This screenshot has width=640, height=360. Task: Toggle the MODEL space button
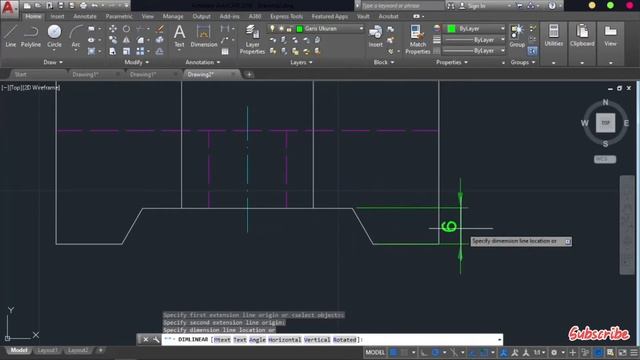pos(375,352)
